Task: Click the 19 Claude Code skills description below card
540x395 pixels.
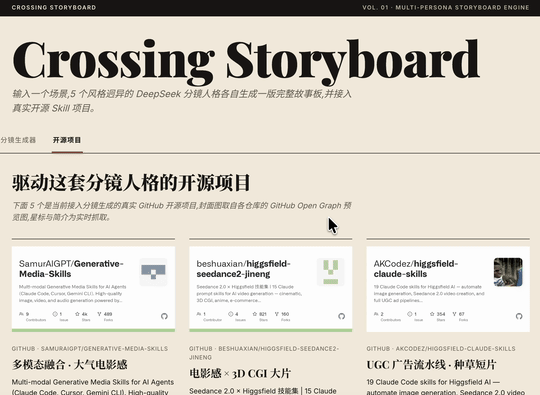Action: click(x=445, y=387)
